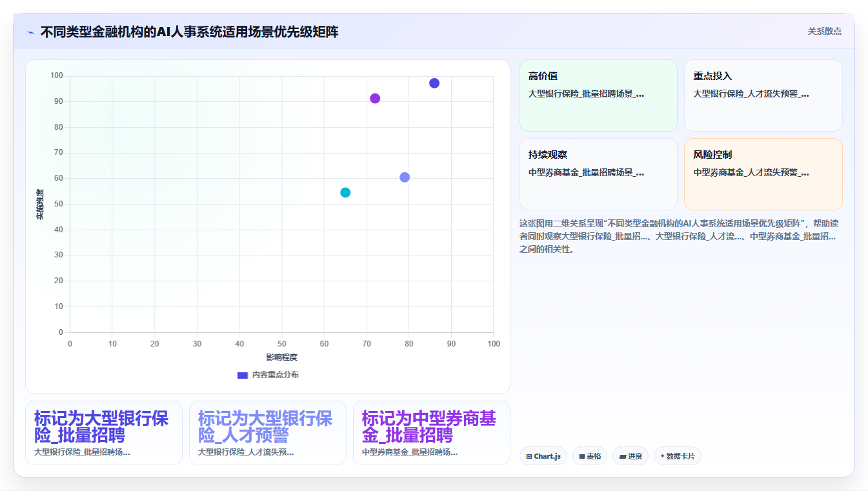Image resolution: width=868 pixels, height=491 pixels.
Task: Click the 关系散点 label in header
Action: tap(825, 31)
